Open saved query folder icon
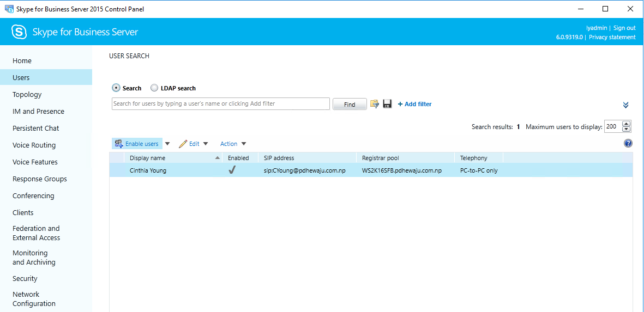The height and width of the screenshot is (312, 644). (x=374, y=103)
